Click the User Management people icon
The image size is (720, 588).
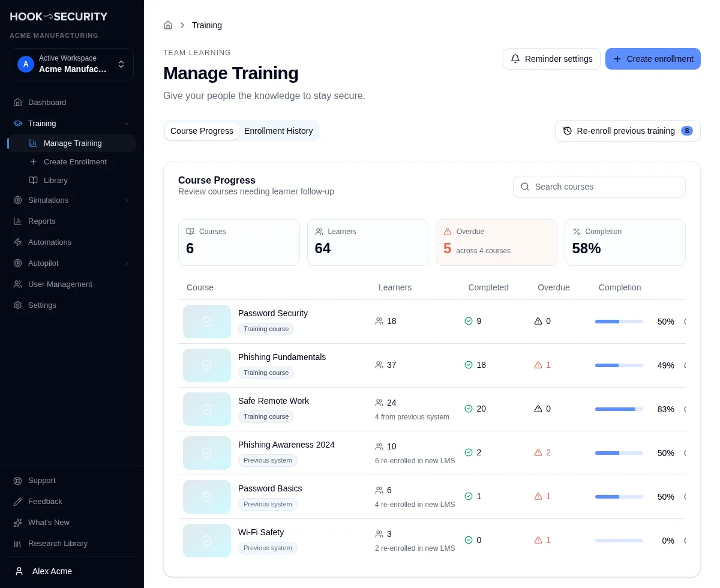point(18,284)
